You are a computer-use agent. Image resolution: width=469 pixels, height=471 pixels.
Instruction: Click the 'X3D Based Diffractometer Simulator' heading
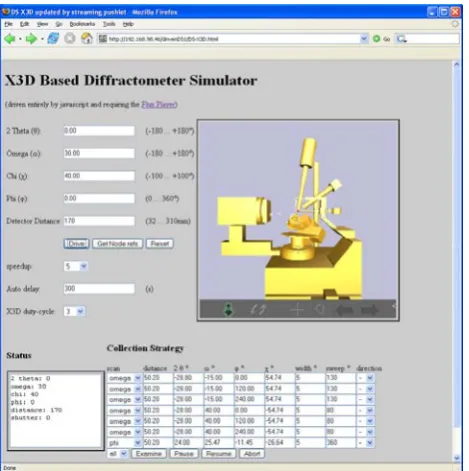tap(131, 80)
